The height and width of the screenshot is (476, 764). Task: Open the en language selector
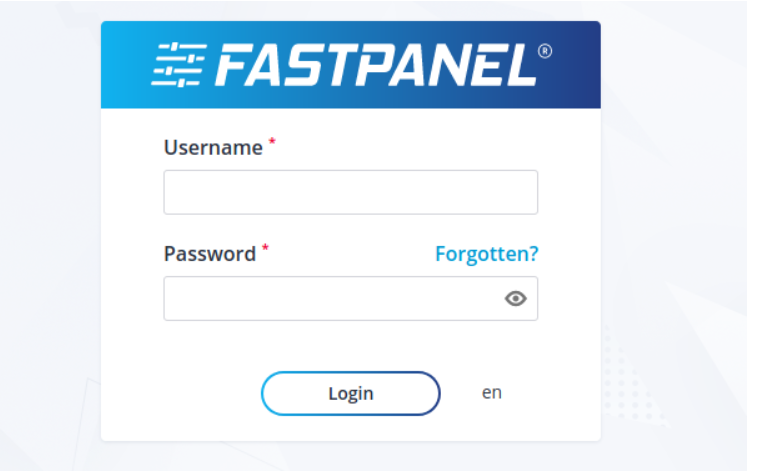click(492, 392)
